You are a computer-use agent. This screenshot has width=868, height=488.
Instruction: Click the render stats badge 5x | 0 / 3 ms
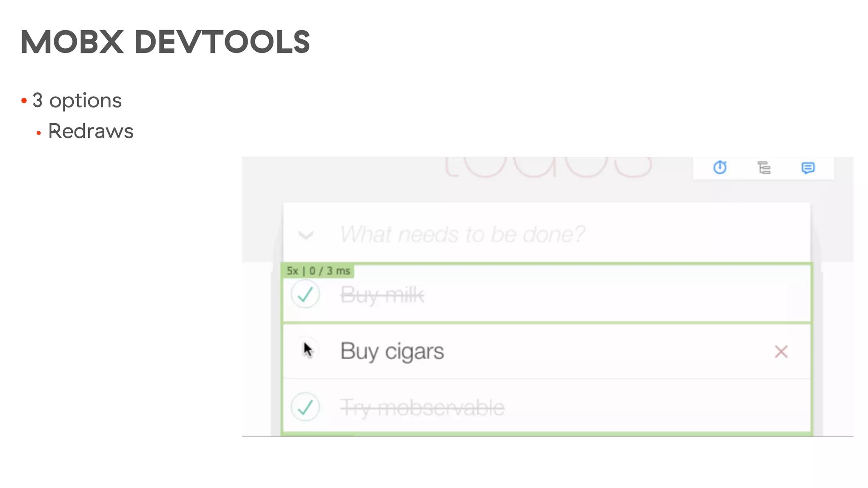click(318, 271)
